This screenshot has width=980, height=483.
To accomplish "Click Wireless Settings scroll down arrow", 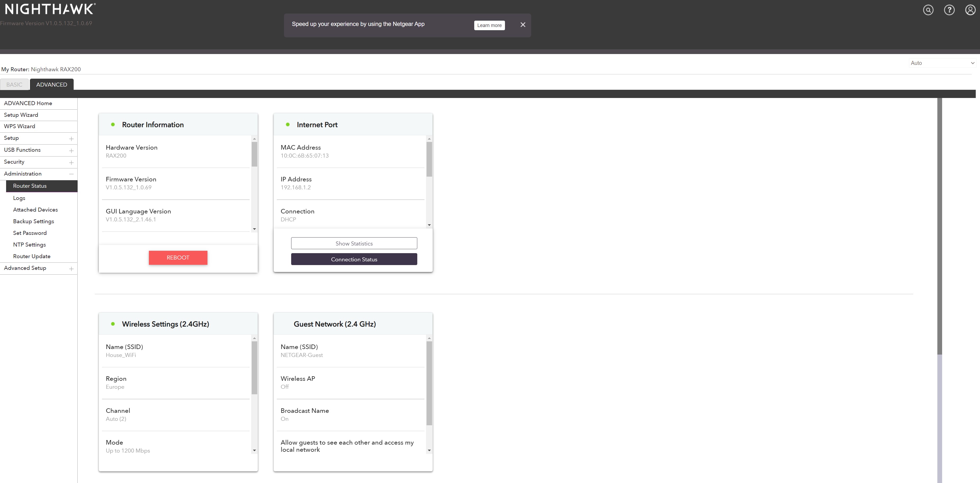I will [x=255, y=450].
